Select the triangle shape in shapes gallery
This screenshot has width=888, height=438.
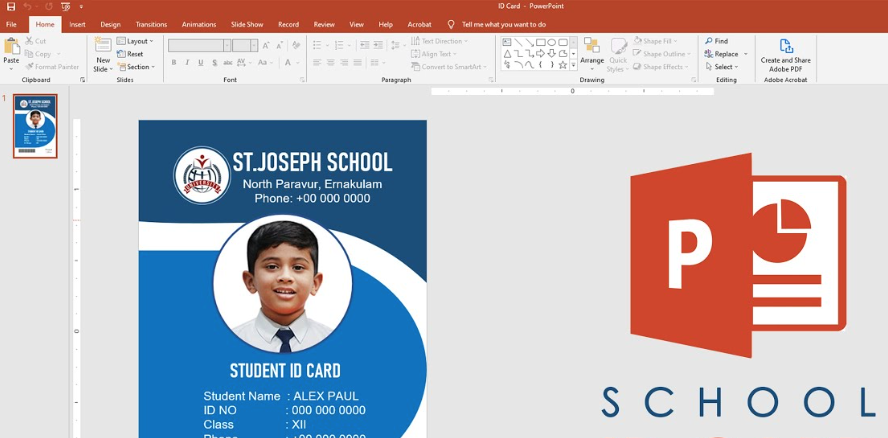(x=507, y=53)
